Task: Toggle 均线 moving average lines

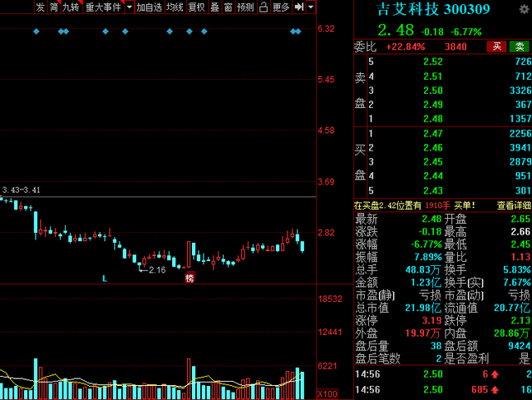Action: click(175, 7)
